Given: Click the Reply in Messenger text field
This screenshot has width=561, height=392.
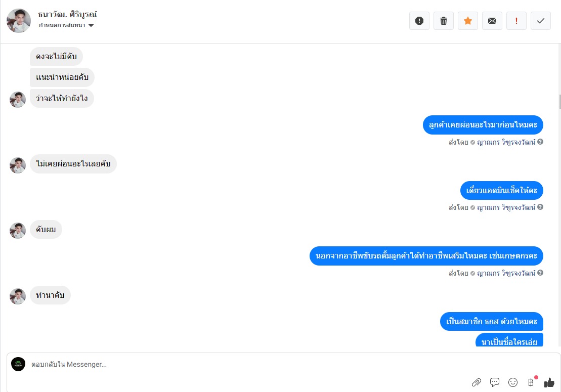Looking at the screenshot, I should point(253,364).
